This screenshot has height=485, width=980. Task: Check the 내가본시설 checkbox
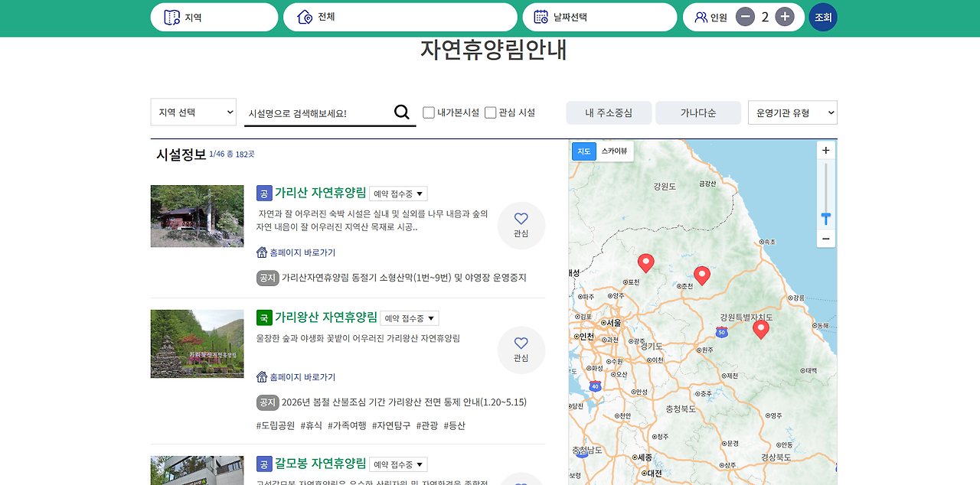[x=429, y=112]
